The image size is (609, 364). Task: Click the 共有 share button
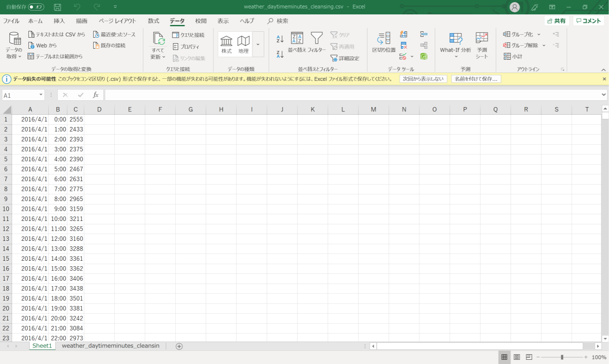(x=557, y=21)
